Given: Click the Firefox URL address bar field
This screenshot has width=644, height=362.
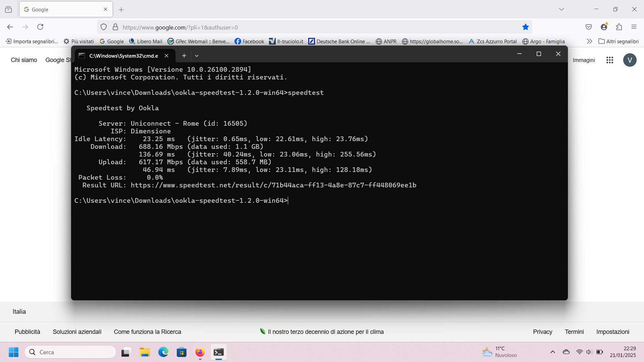Looking at the screenshot, I should 302,27.
